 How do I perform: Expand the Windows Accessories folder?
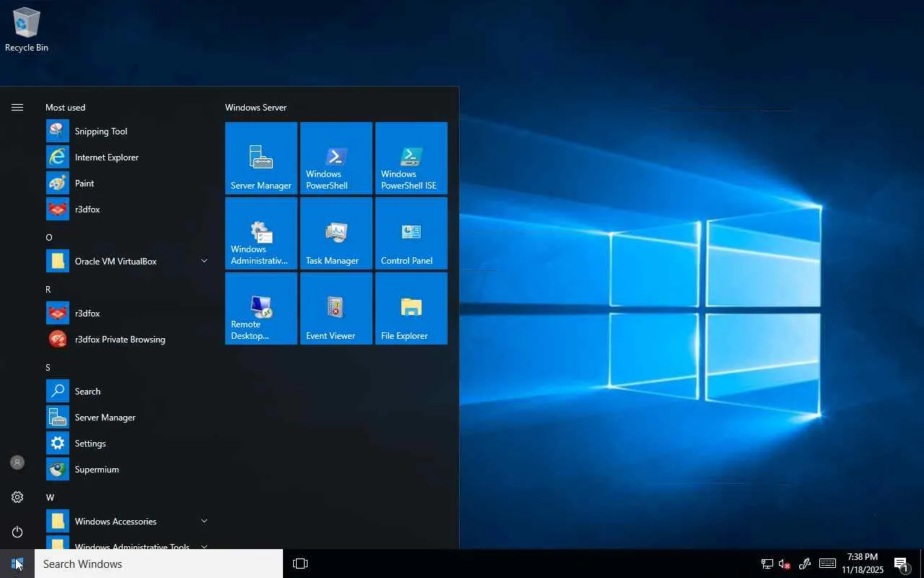point(127,522)
